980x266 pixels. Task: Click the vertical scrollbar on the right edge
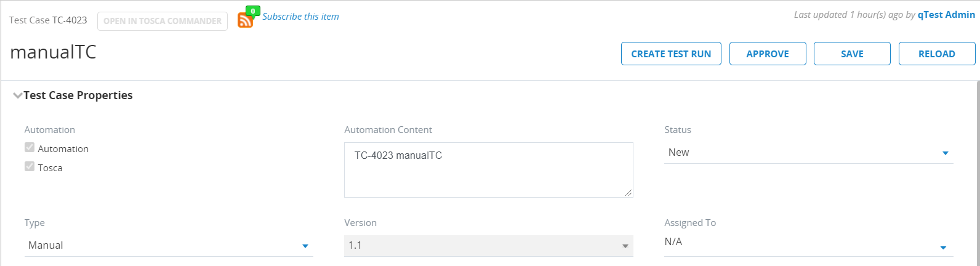click(978, 172)
